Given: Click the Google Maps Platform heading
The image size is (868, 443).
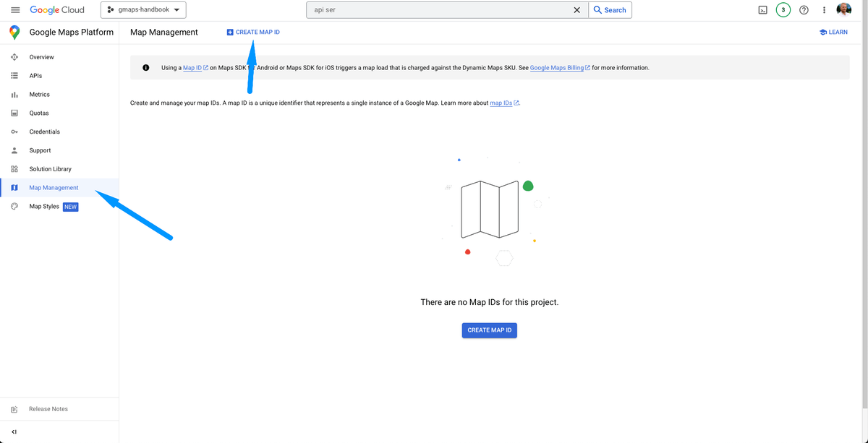Looking at the screenshot, I should tap(72, 33).
